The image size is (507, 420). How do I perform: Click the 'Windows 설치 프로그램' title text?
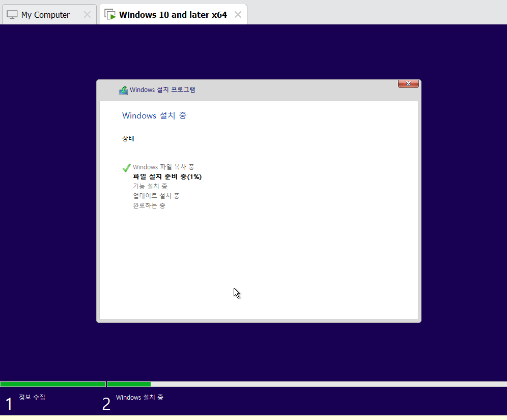(x=162, y=89)
